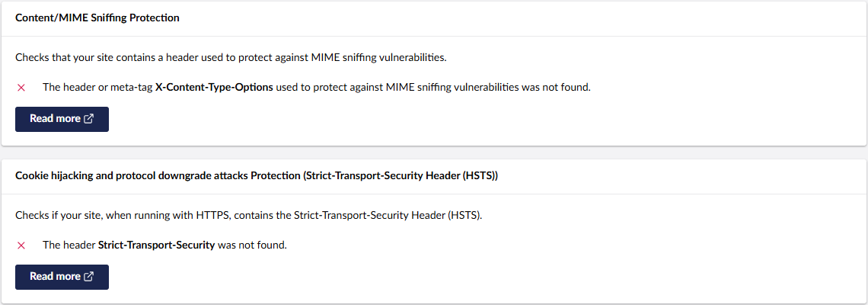Click the bold X-Content-Type-Options header name
Viewport: 868px width, 305px height.
click(x=214, y=88)
